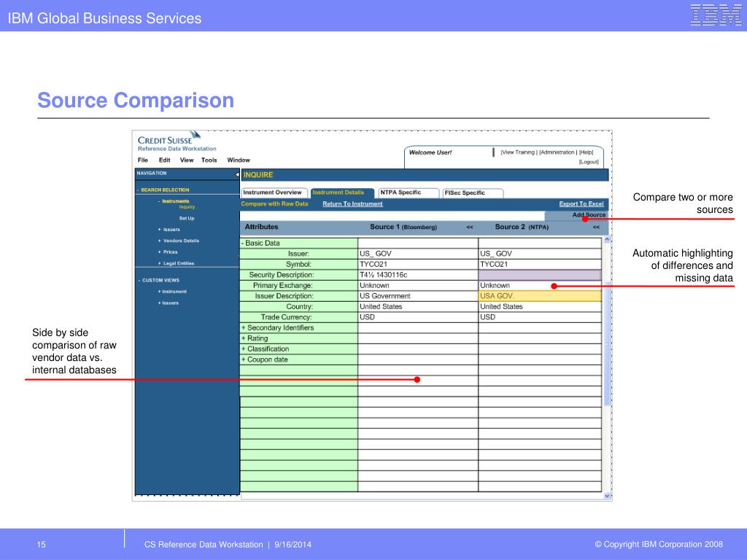Click Compare with Raw Data link
The width and height of the screenshot is (747, 560).
coord(274,204)
